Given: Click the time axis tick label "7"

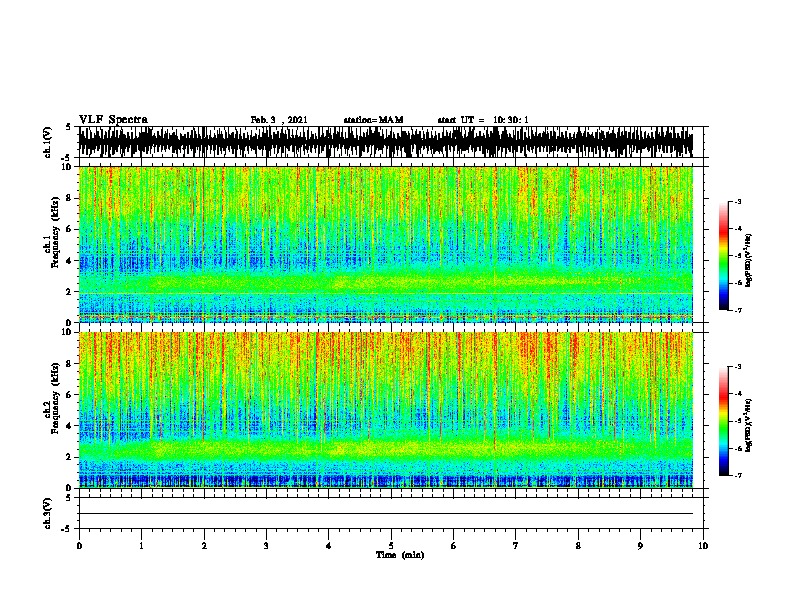Looking at the screenshot, I should coord(516,546).
